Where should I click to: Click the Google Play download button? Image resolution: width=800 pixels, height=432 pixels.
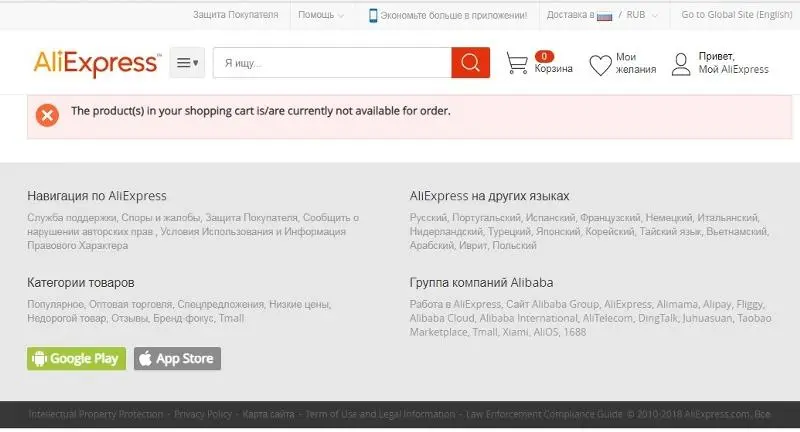[77, 359]
